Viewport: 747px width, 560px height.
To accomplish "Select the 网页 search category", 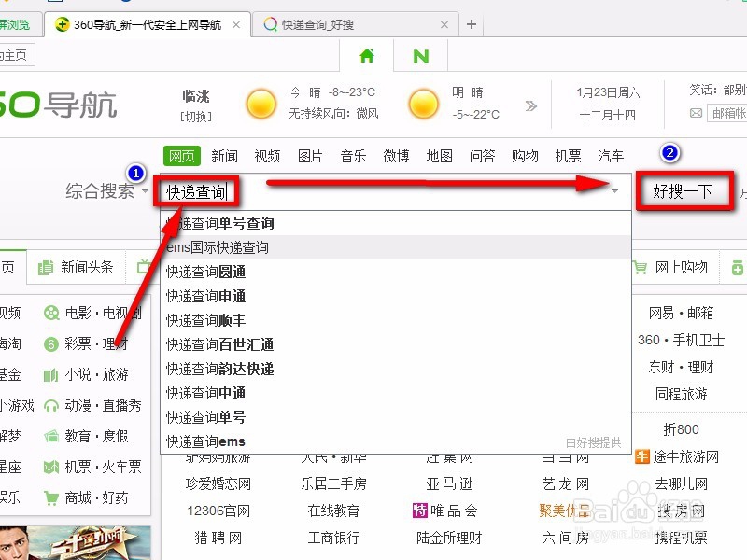I will [x=181, y=156].
